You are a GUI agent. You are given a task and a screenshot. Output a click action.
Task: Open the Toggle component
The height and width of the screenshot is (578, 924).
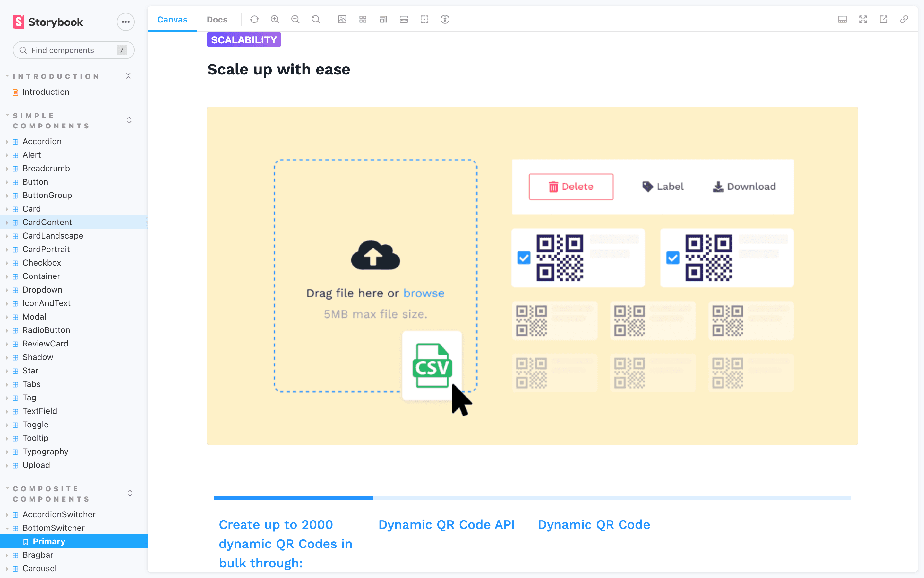click(36, 424)
